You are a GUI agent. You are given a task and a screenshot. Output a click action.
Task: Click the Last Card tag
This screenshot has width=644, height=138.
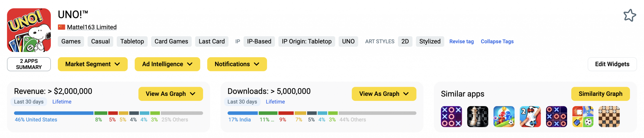click(212, 41)
